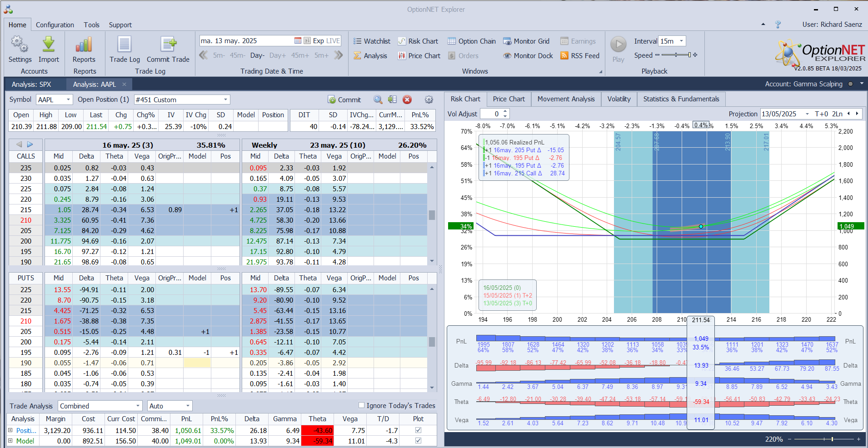The width and height of the screenshot is (868, 448).
Task: Switch to the Configuration ribbon tab
Action: coord(55,25)
